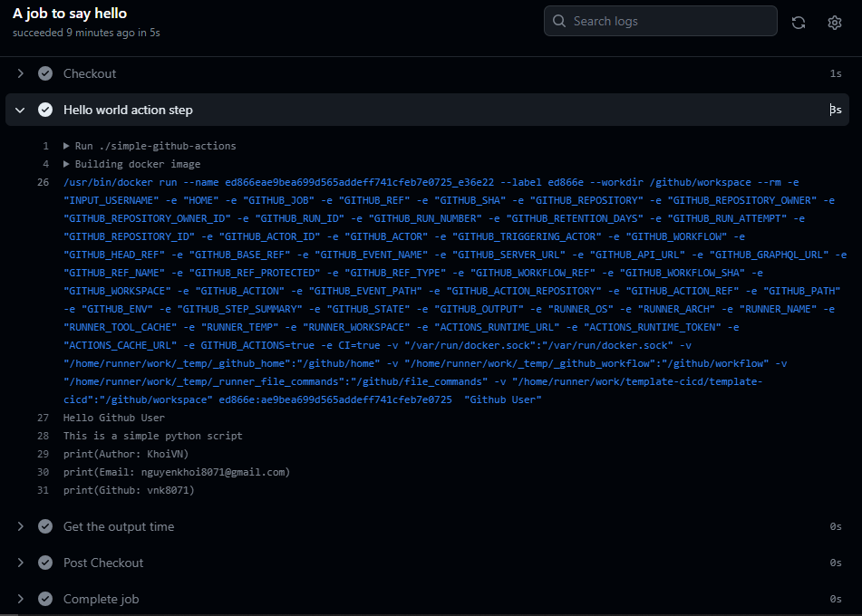This screenshot has height=616, width=862.
Task: Click the checkmark on Hello world action step
Action: click(44, 109)
